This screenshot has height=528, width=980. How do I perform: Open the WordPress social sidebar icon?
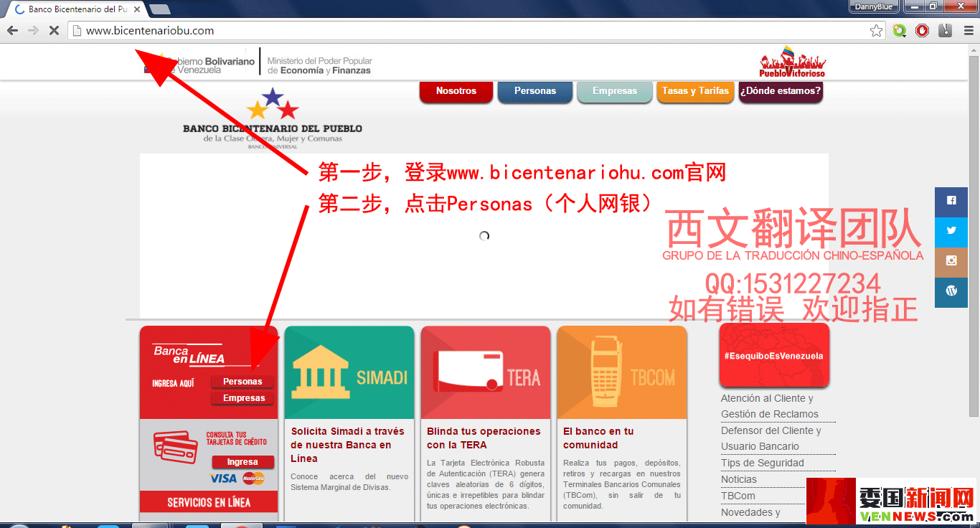951,292
